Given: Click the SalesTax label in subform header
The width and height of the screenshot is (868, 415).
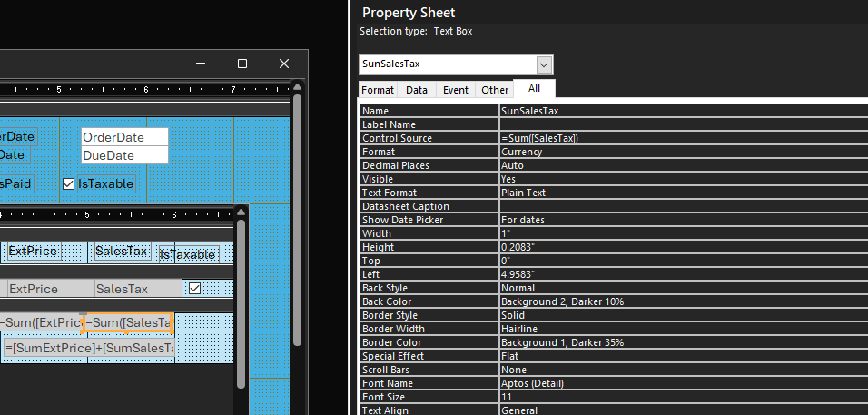Looking at the screenshot, I should point(121,252).
